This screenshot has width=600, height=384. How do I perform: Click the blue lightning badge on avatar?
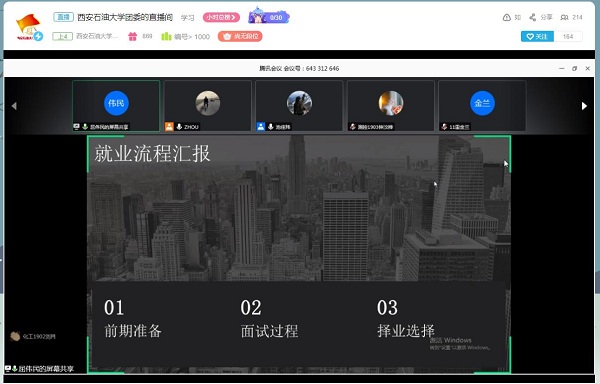[x=38, y=36]
